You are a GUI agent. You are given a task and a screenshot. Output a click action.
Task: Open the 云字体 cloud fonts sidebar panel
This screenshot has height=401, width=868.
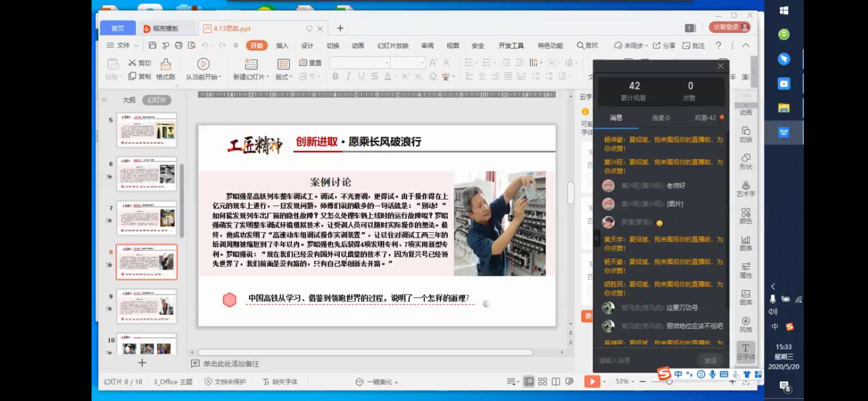746,351
